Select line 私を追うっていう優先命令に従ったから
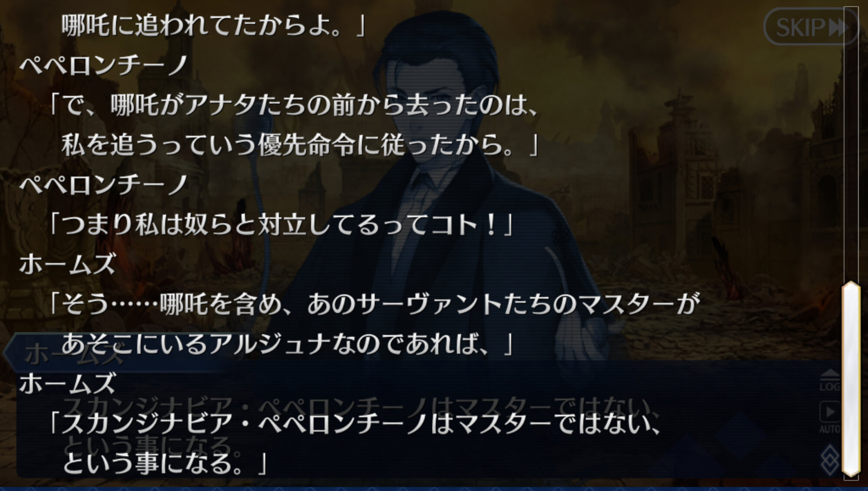868x491 pixels. pyautogui.click(x=300, y=145)
